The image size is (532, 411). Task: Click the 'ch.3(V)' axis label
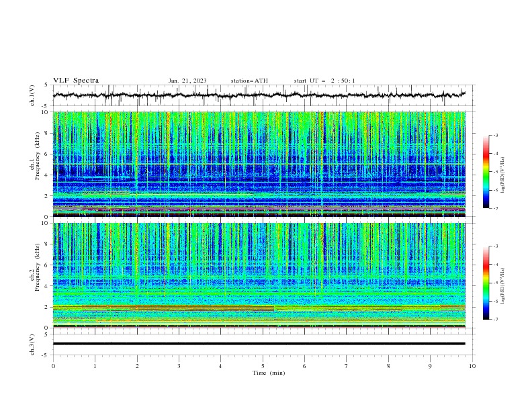(32, 345)
